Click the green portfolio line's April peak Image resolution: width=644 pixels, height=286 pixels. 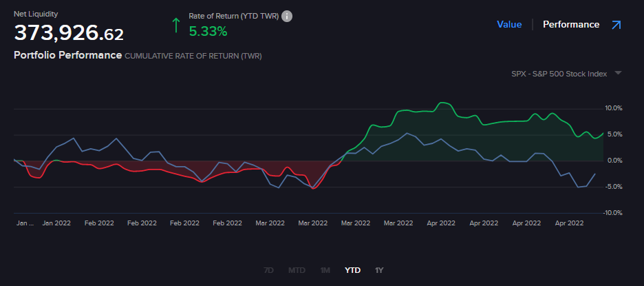[443, 103]
